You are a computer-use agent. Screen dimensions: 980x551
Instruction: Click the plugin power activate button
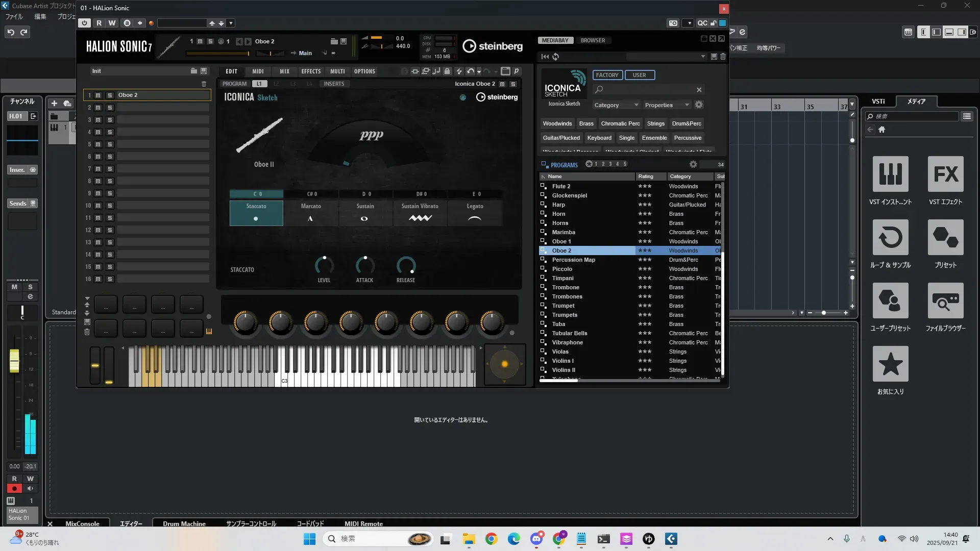point(85,23)
